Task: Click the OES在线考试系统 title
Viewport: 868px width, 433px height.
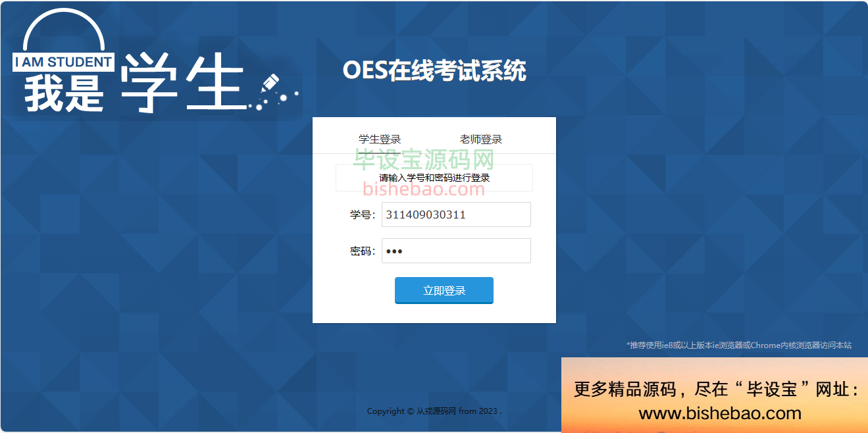Action: click(434, 70)
